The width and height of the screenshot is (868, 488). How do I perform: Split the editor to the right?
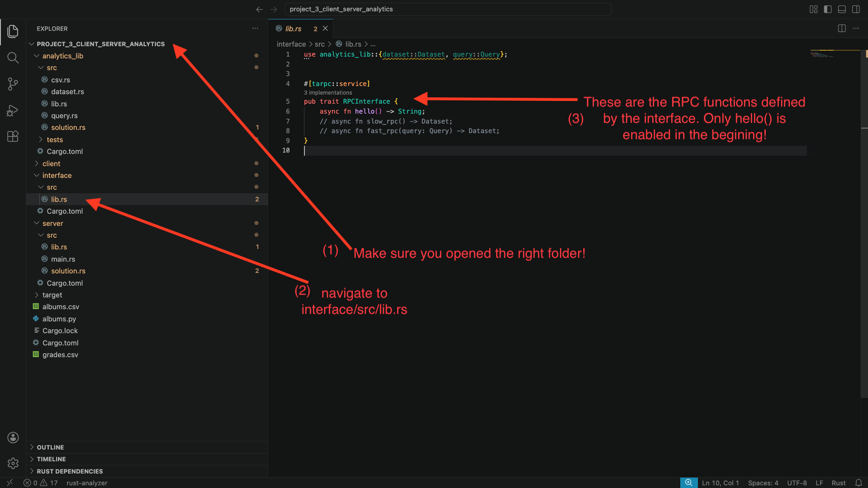(842, 28)
